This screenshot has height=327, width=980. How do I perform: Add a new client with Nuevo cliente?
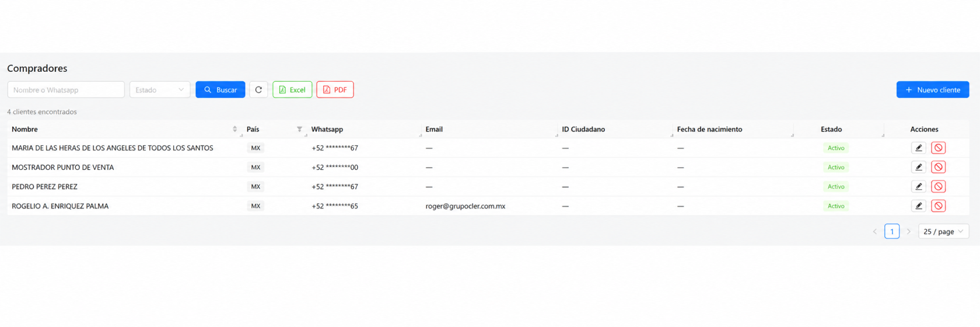pyautogui.click(x=933, y=90)
